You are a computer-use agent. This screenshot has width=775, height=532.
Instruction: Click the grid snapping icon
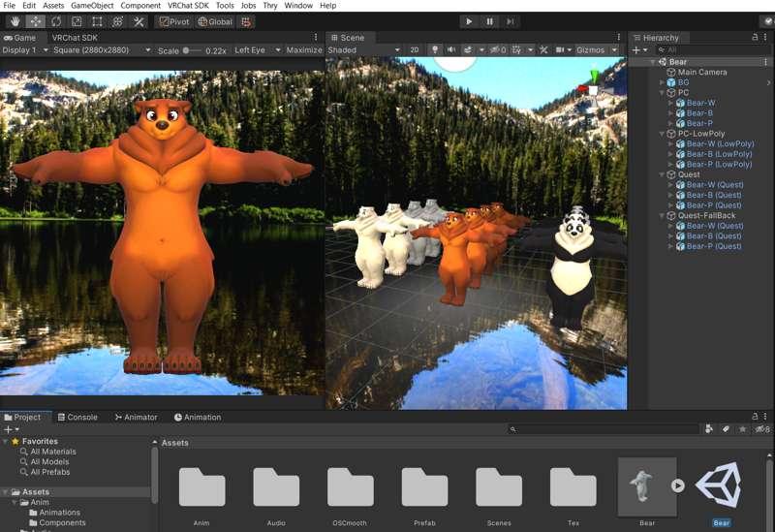pos(246,21)
